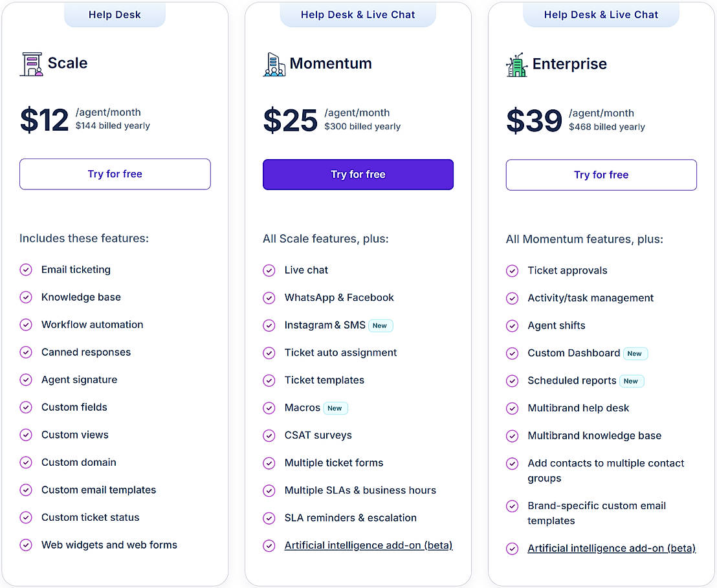
Task: Click the Enterprise plan buildings icon
Action: click(516, 65)
